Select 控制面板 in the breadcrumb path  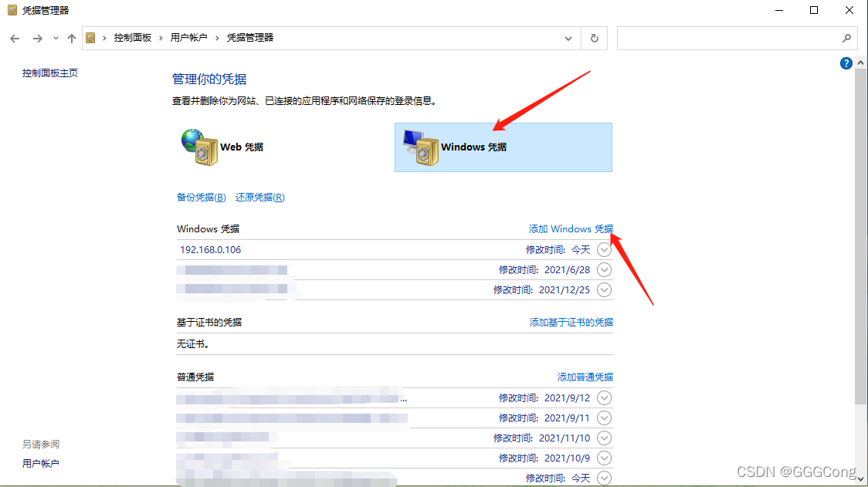pyautogui.click(x=133, y=38)
